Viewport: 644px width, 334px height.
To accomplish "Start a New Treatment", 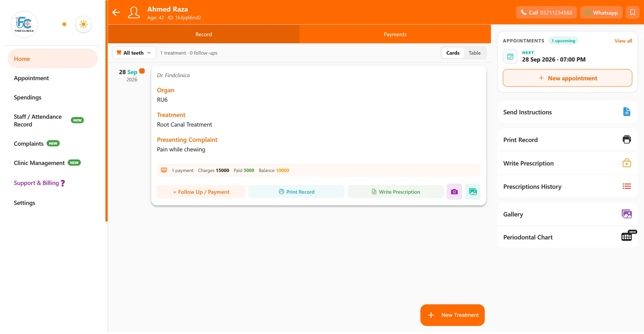I will (452, 315).
